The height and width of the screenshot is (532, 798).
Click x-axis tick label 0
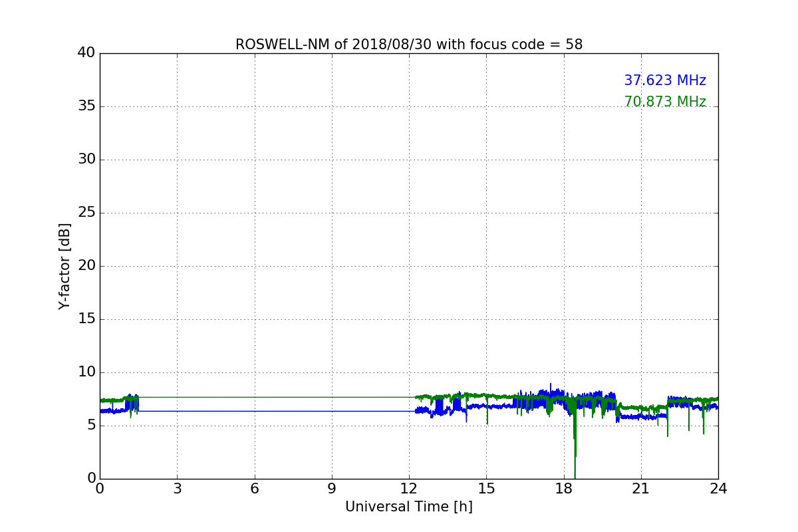[x=100, y=489]
